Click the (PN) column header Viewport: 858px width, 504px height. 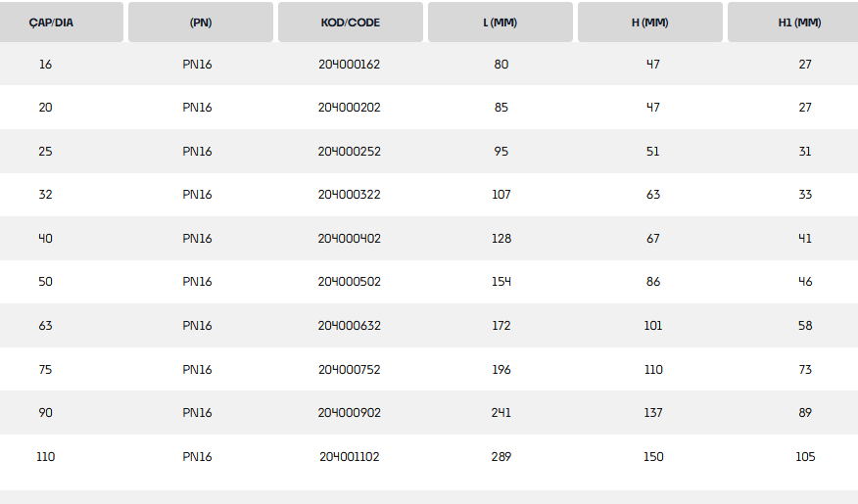click(x=200, y=23)
